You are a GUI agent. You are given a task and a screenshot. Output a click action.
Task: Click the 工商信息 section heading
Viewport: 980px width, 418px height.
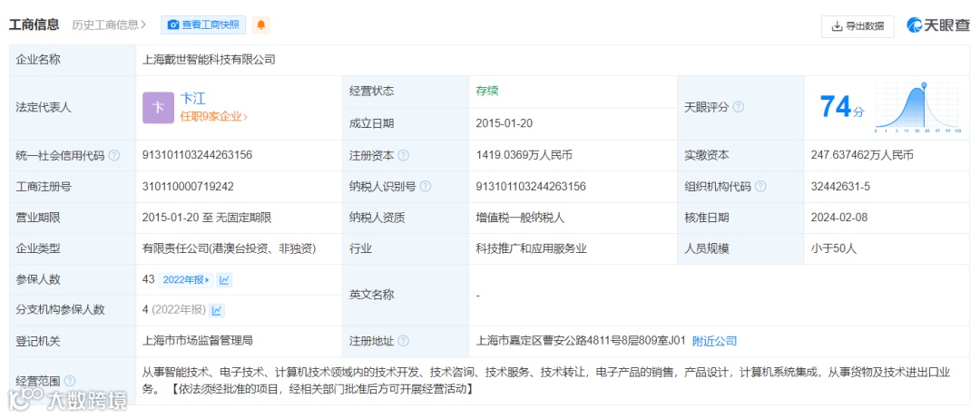click(x=34, y=25)
